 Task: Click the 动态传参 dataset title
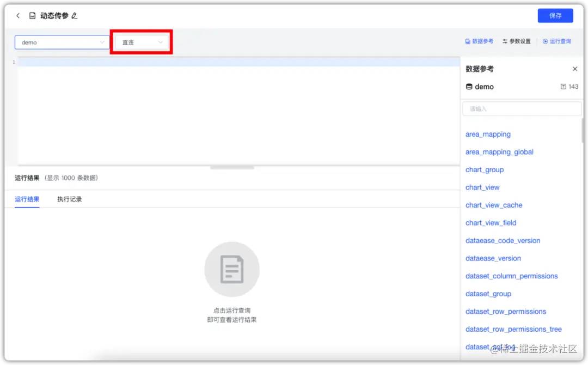(x=54, y=16)
